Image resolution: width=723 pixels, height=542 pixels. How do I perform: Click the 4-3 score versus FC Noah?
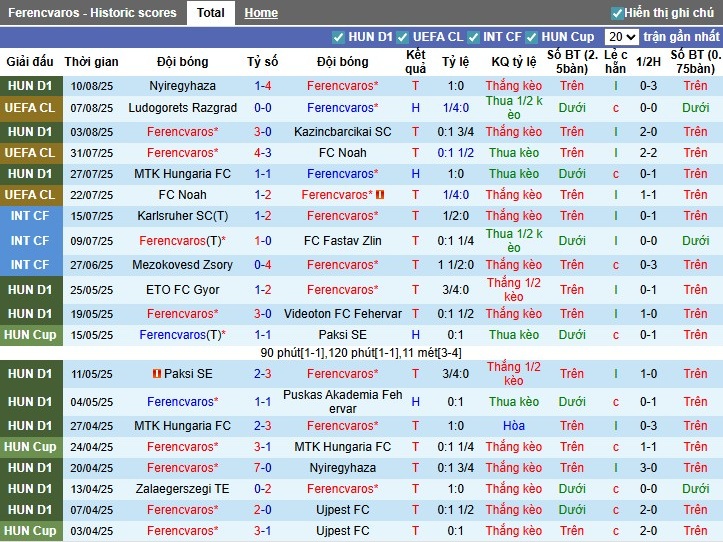264,153
